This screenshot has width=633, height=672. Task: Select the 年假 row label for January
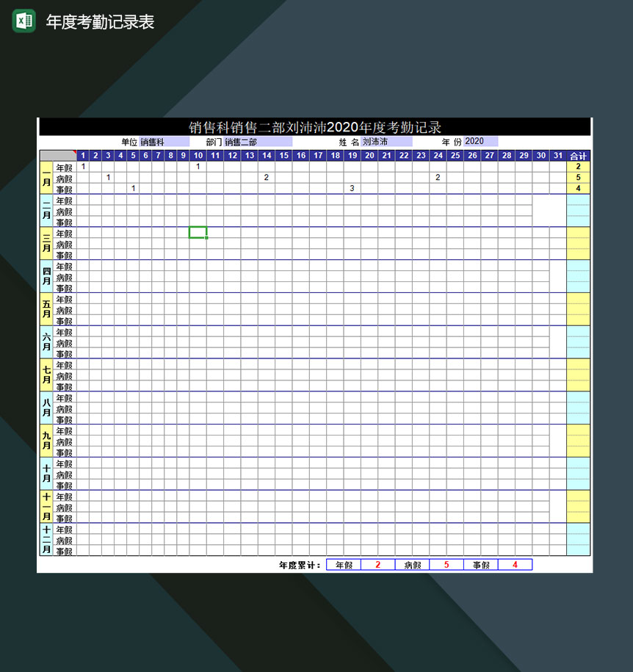pos(63,166)
